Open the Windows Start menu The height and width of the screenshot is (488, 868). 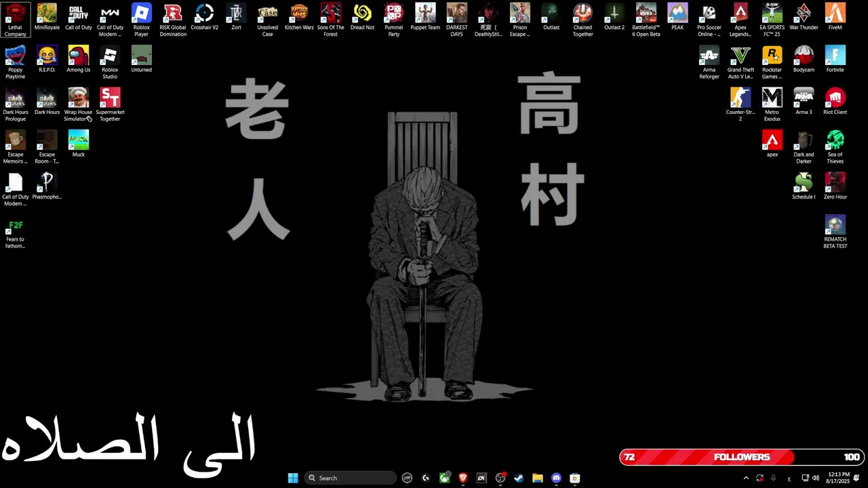click(x=293, y=478)
